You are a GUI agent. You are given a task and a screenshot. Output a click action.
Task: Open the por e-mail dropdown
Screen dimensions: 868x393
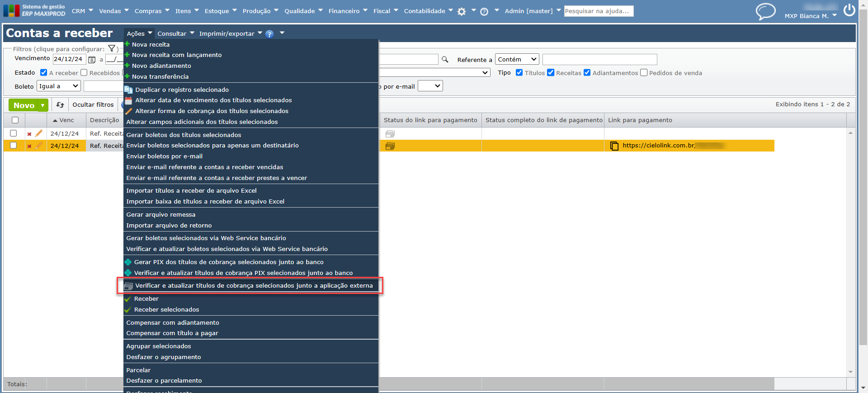click(x=430, y=86)
